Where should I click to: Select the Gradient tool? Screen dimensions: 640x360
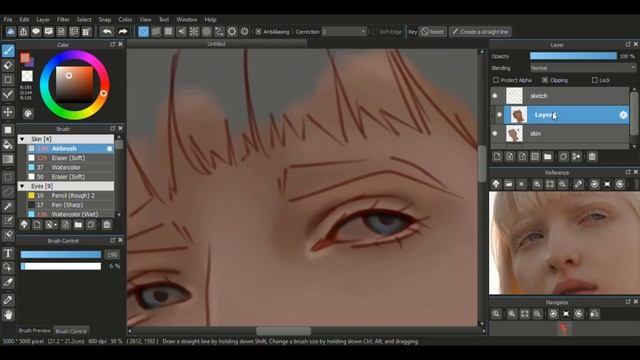pos(8,159)
